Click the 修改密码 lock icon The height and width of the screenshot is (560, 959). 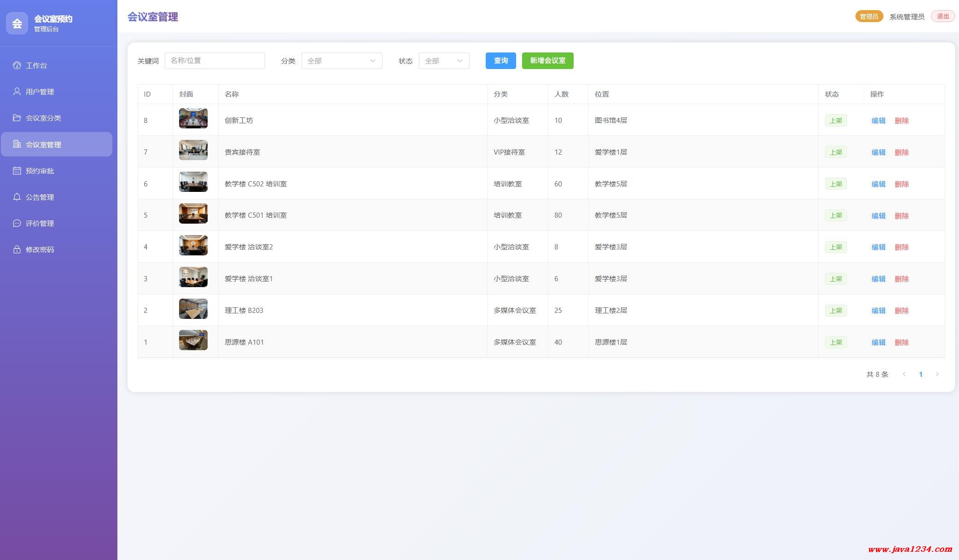click(x=17, y=249)
